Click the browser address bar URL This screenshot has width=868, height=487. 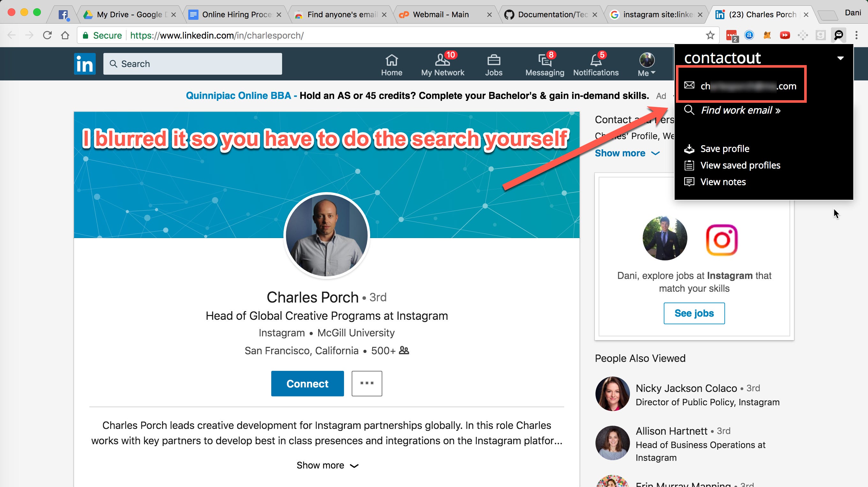pos(217,35)
